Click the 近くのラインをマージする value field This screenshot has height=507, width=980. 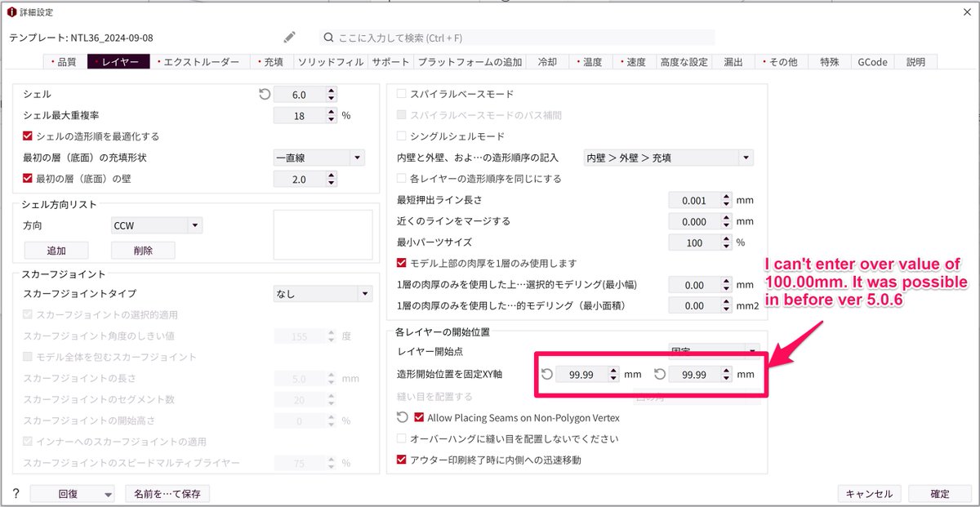click(x=694, y=221)
